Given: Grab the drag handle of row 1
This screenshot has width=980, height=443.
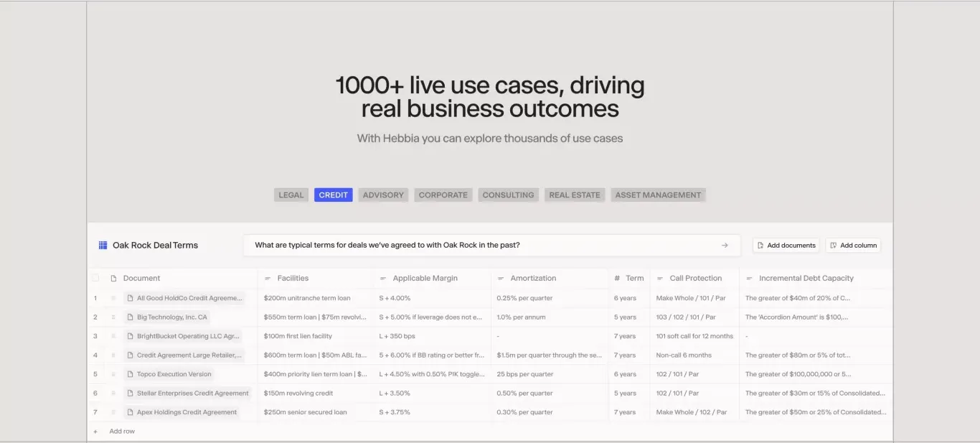Looking at the screenshot, I should [x=113, y=298].
